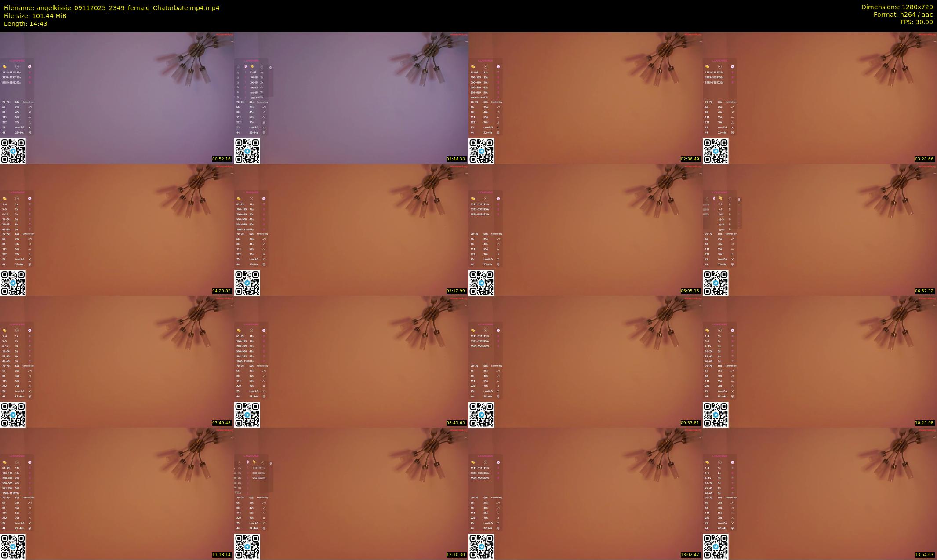Image resolution: width=937 pixels, height=560 pixels.
Task: Click the thumbnail frame timestamped 00:52.16
Action: click(x=117, y=98)
